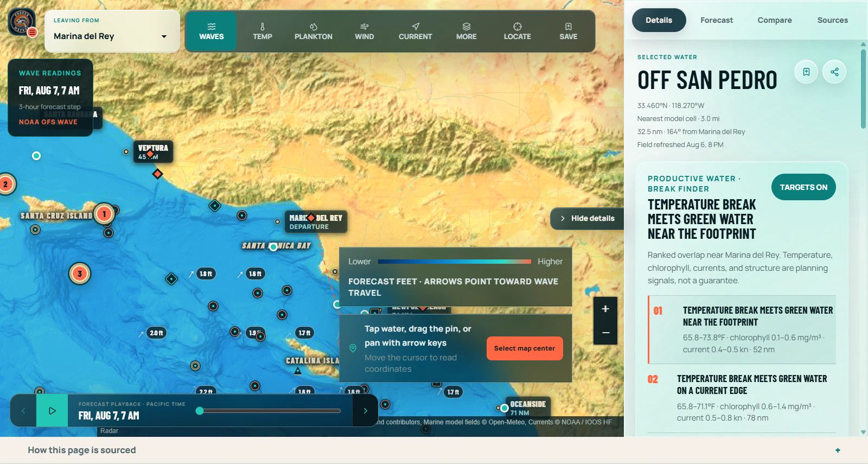Click the Oceanside 71 NM label

[x=528, y=408]
